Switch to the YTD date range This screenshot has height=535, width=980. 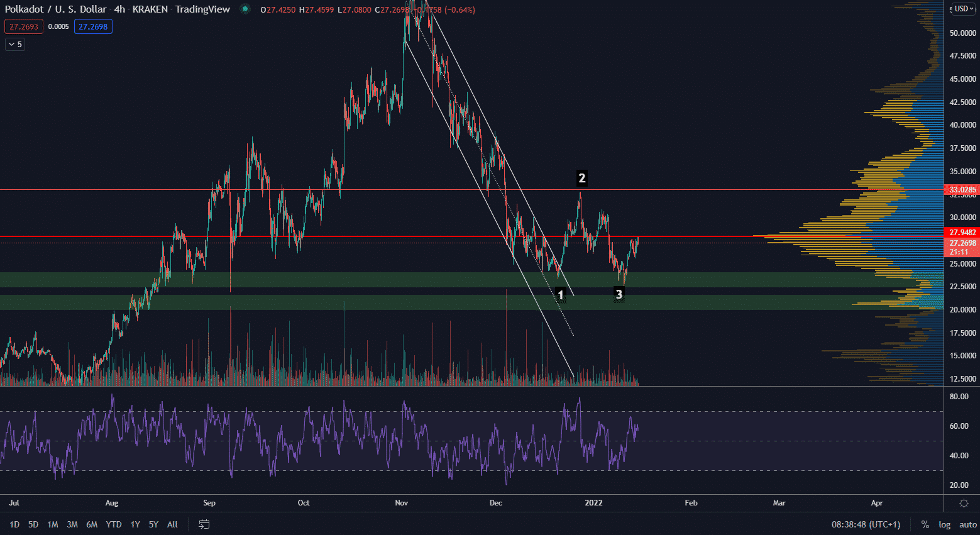click(114, 524)
